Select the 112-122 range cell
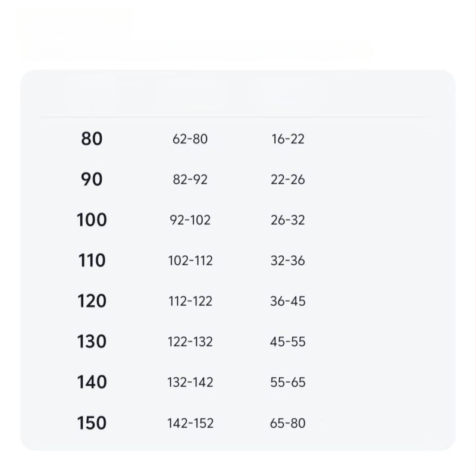The width and height of the screenshot is (476, 476). pos(190,301)
